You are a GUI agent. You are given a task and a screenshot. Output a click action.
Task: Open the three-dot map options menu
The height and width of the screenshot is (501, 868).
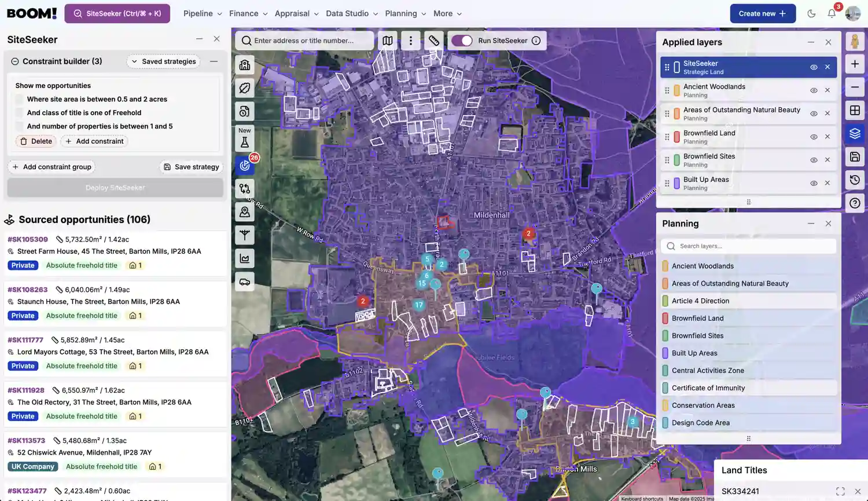pos(411,41)
